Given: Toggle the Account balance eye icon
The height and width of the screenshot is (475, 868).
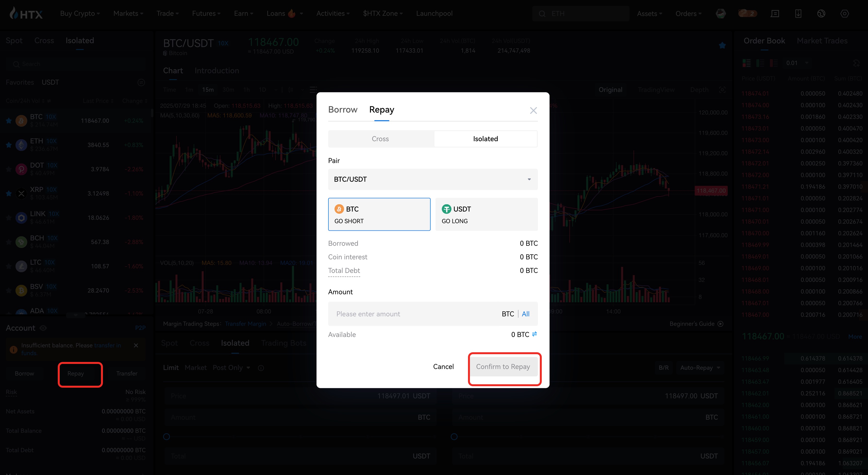Looking at the screenshot, I should (43, 328).
